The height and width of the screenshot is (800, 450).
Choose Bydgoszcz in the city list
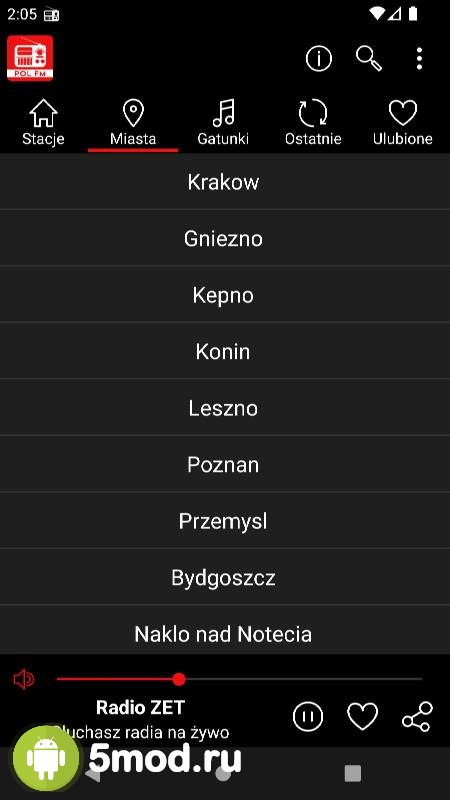pyautogui.click(x=225, y=578)
